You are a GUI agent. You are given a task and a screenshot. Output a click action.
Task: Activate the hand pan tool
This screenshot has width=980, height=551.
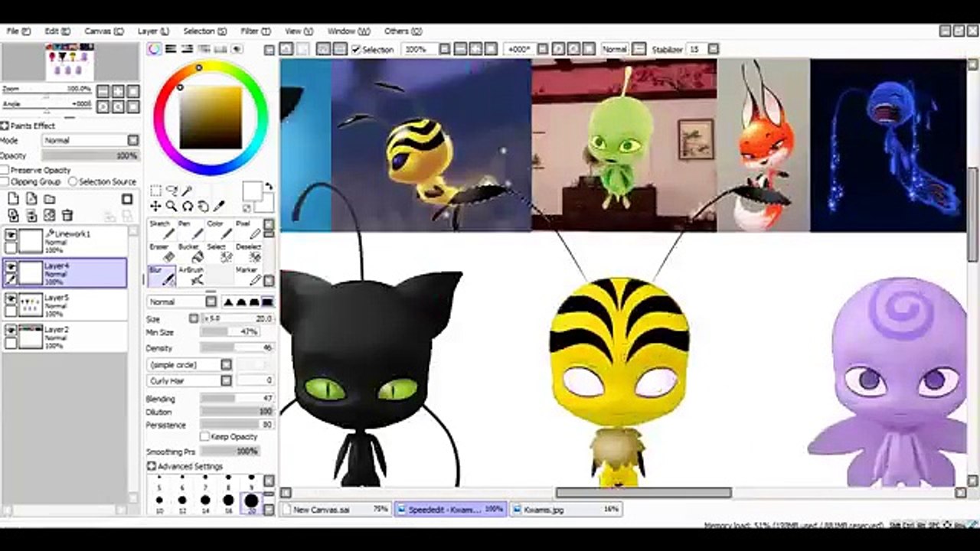click(203, 207)
